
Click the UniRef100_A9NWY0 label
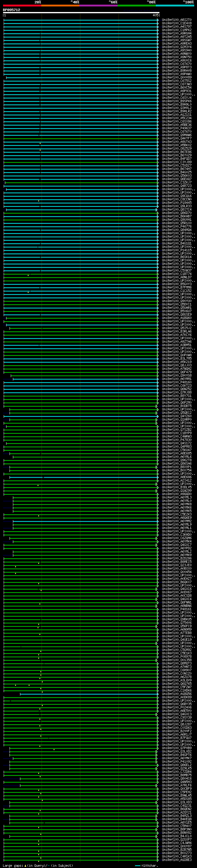click(x=177, y=54)
